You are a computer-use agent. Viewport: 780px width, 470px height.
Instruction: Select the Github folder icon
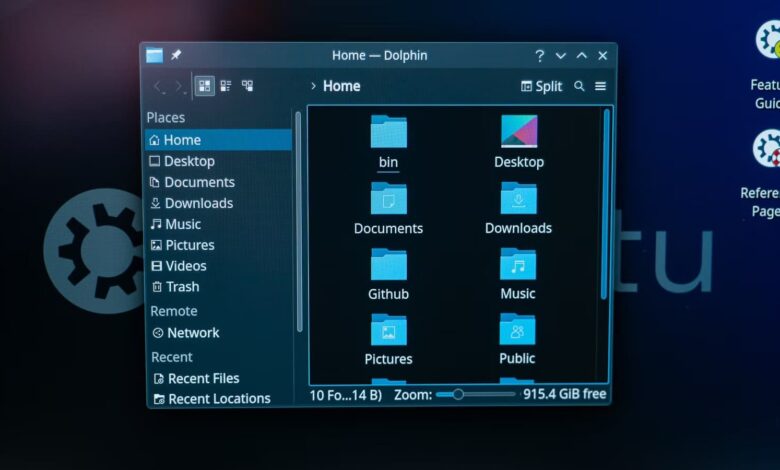389,264
